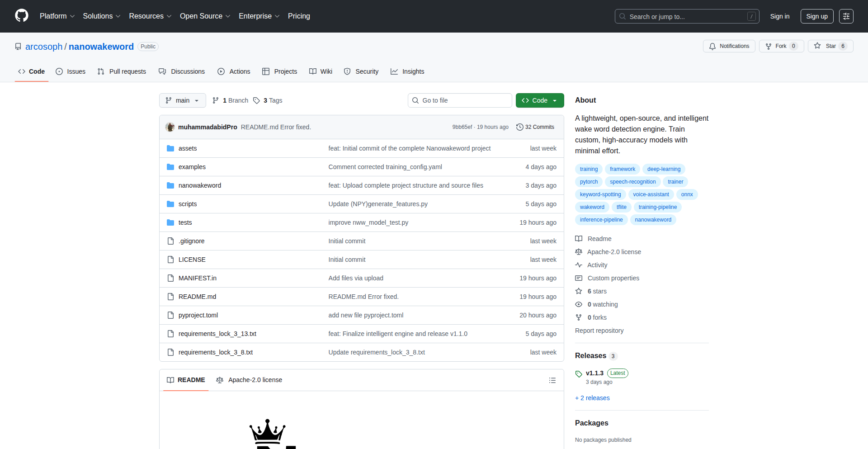Open the 'add new file pyproject.toml' commit message
The image size is (868, 449).
coord(366,315)
